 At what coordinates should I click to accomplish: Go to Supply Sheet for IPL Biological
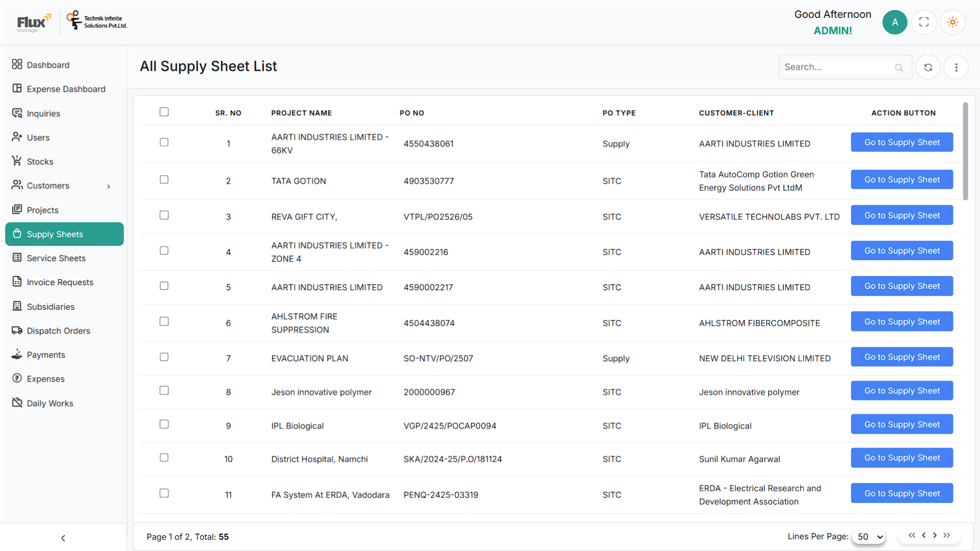tap(901, 424)
